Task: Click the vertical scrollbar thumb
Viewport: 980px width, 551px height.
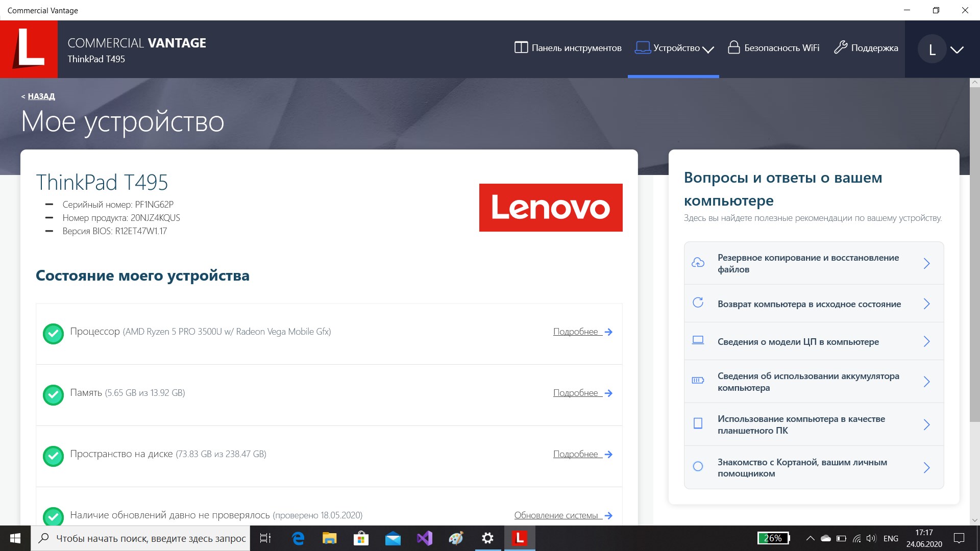Action: (x=975, y=255)
